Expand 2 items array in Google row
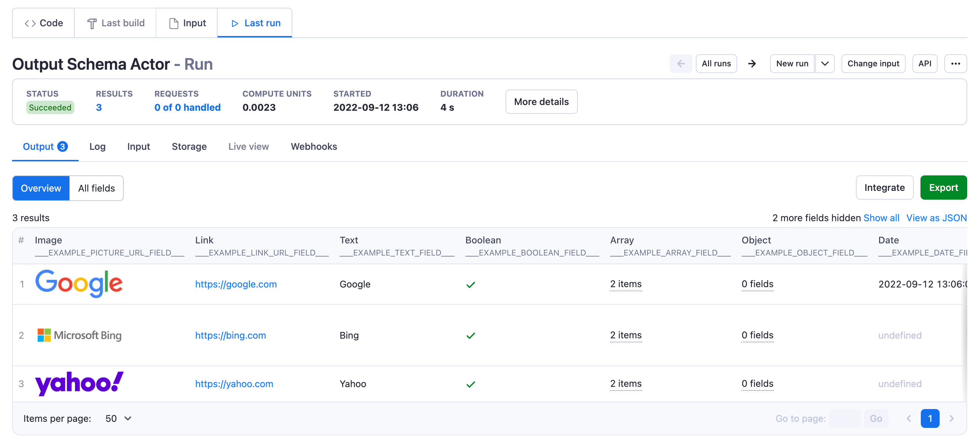Viewport: 980px width, 441px height. 626,284
